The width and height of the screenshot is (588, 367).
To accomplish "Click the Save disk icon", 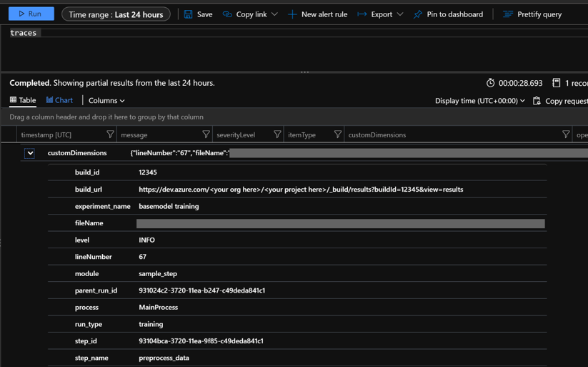I will click(x=189, y=14).
